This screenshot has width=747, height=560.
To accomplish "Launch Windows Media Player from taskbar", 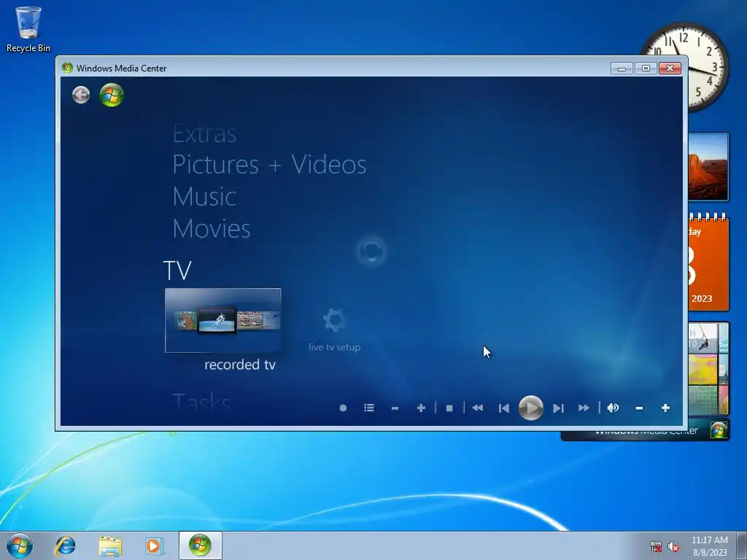I will point(155,545).
